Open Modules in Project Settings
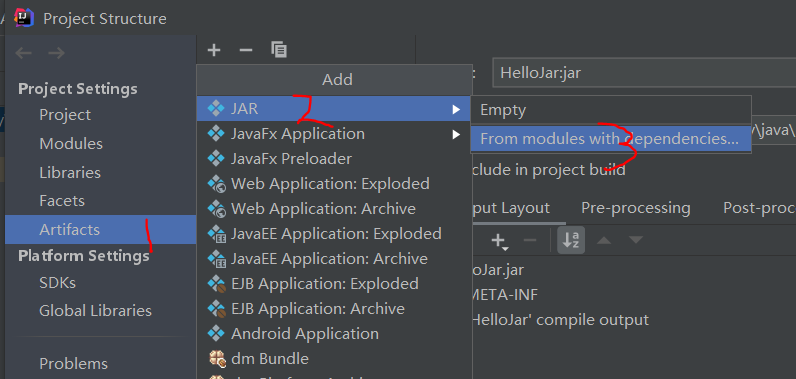 coord(101,144)
